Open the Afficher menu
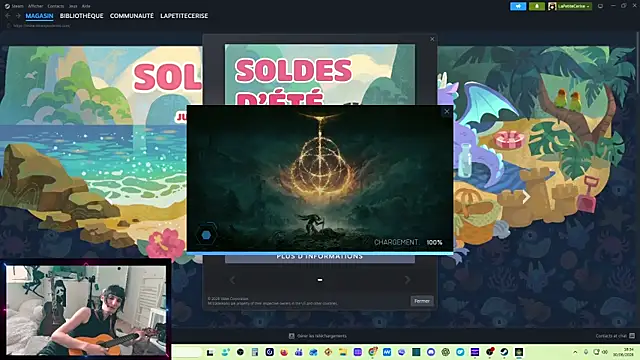This screenshot has width=640, height=360. click(36, 6)
